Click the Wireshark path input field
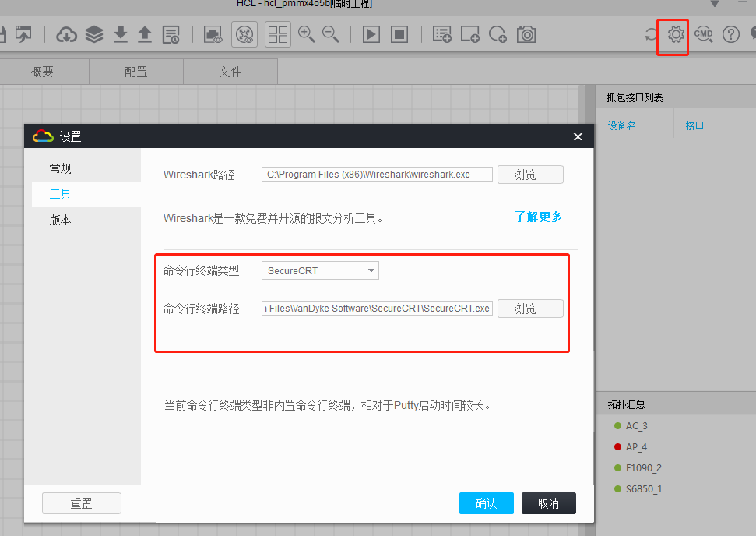The width and height of the screenshot is (756, 536). tap(377, 175)
